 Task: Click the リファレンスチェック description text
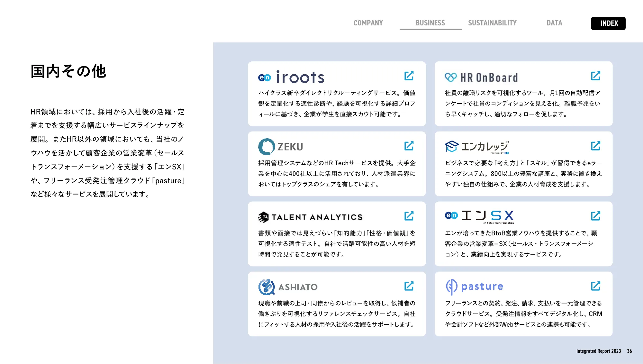(x=337, y=314)
